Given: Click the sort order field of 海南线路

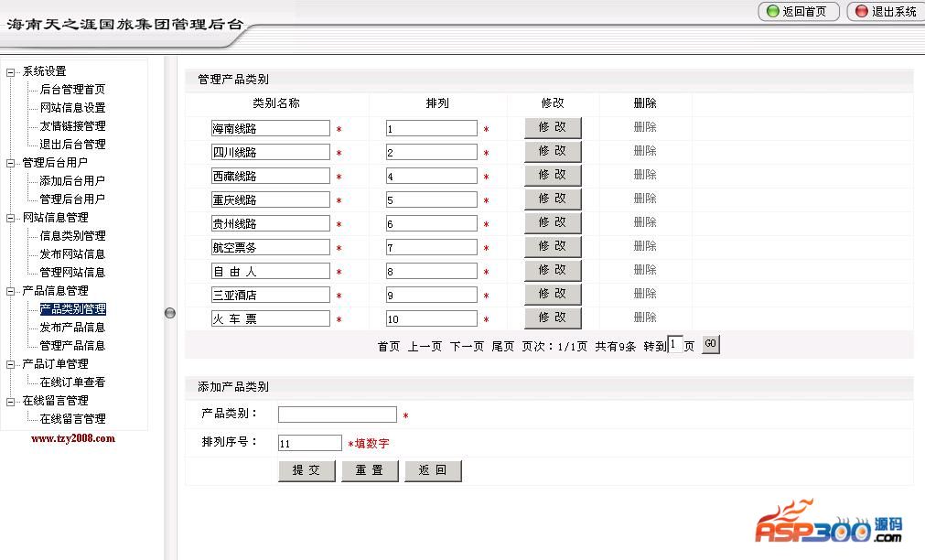Looking at the screenshot, I should click(432, 128).
